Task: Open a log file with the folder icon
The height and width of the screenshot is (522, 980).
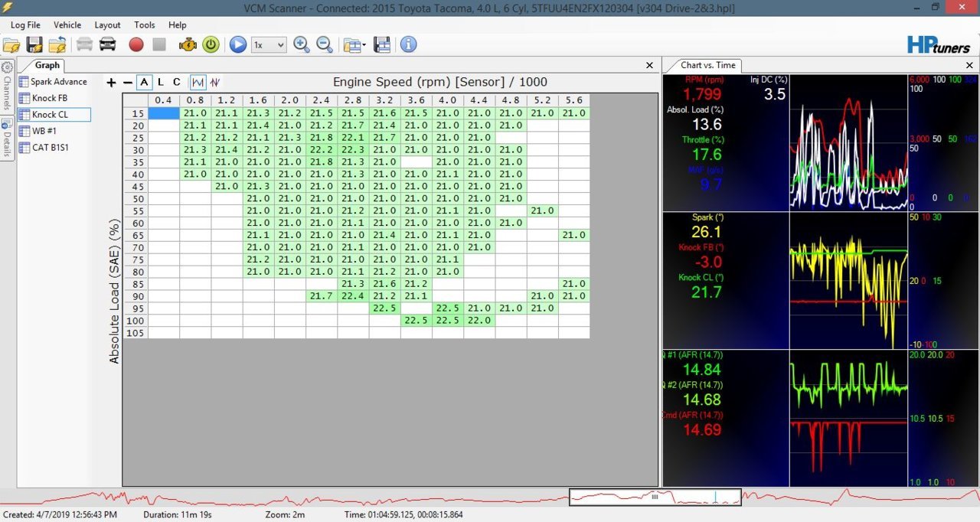Action: (x=11, y=44)
